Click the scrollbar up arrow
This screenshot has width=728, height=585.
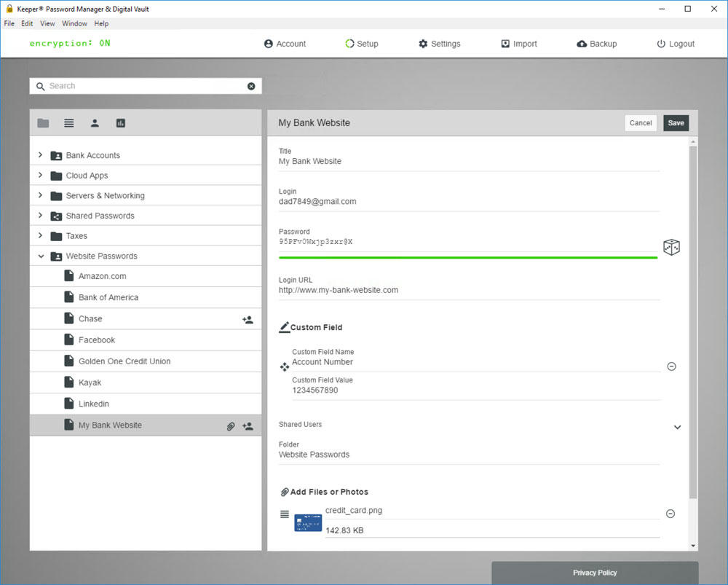pyautogui.click(x=693, y=141)
